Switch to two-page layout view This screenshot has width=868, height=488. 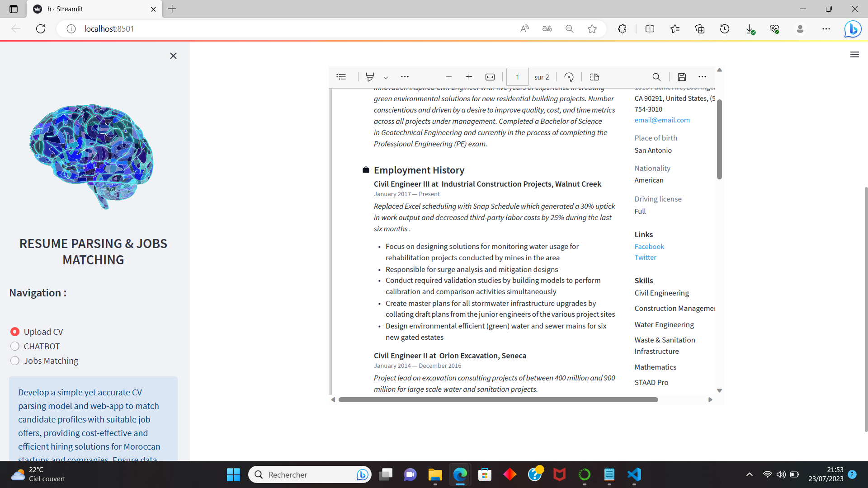point(594,77)
